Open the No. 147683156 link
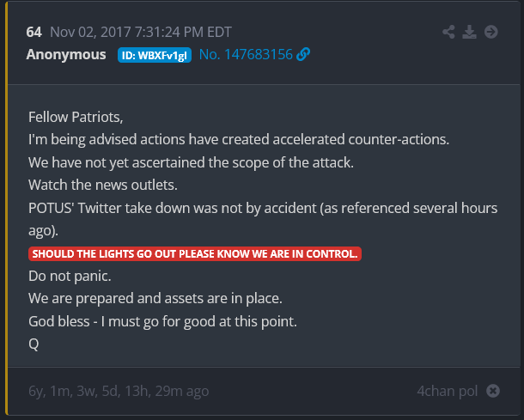The width and height of the screenshot is (524, 420). click(x=245, y=54)
